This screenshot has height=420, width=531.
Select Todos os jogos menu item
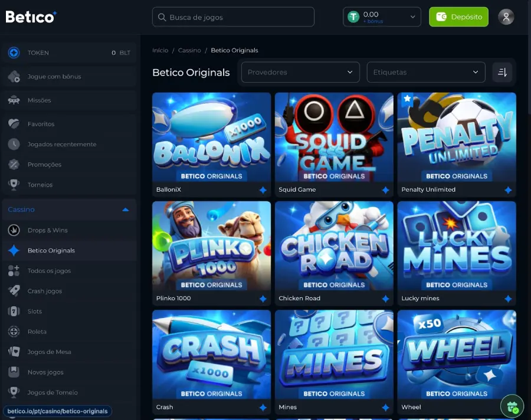(69, 271)
